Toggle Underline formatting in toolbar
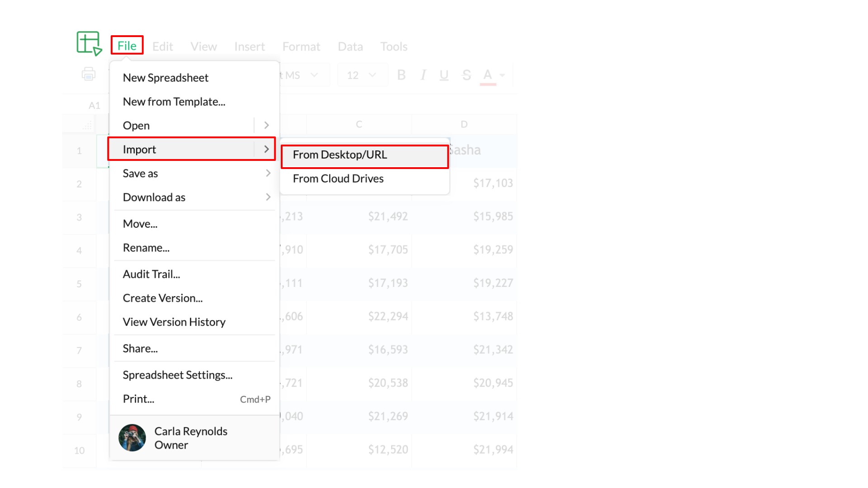The width and height of the screenshot is (868, 488). tap(444, 75)
